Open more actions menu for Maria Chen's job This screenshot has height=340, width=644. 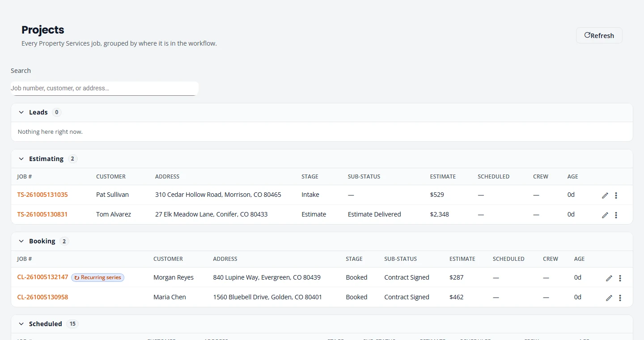(x=620, y=298)
